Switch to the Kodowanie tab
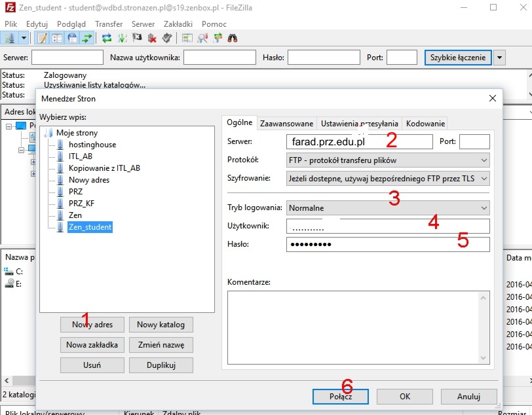This screenshot has height=415, width=532. (425, 124)
